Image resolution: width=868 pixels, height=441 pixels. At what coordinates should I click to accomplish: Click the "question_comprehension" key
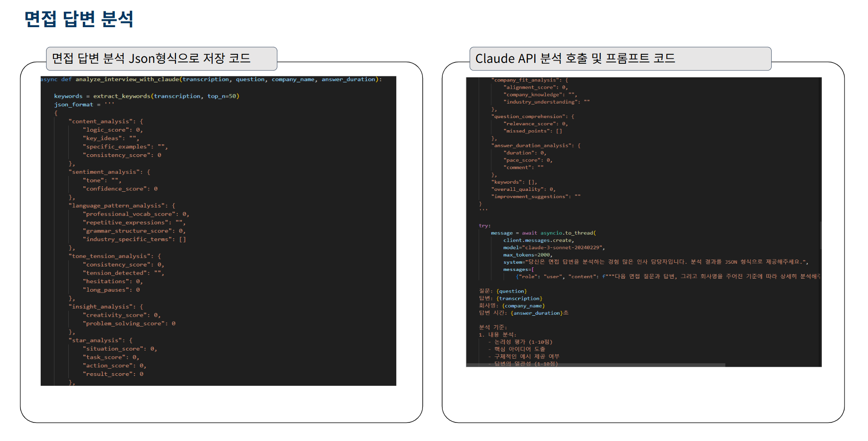coord(528,117)
